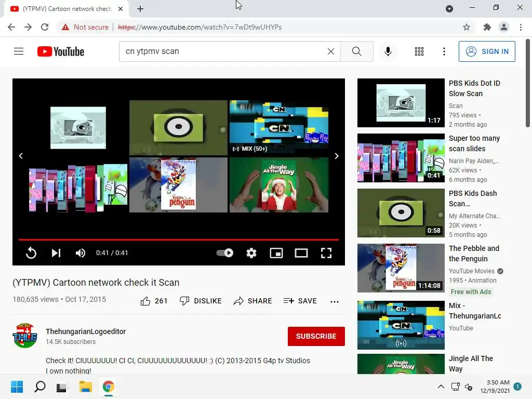This screenshot has width=532, height=399.
Task: Mute the video volume
Action: tap(81, 253)
